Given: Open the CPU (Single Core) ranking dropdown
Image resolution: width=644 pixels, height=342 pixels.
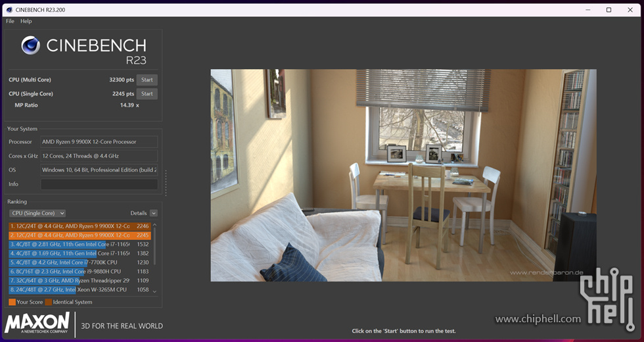Looking at the screenshot, I should point(37,213).
